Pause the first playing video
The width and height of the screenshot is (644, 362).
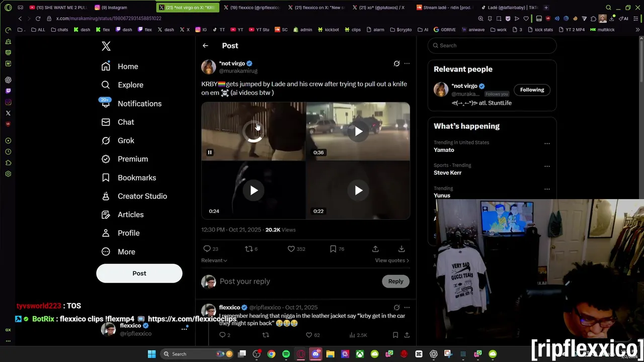point(210,152)
